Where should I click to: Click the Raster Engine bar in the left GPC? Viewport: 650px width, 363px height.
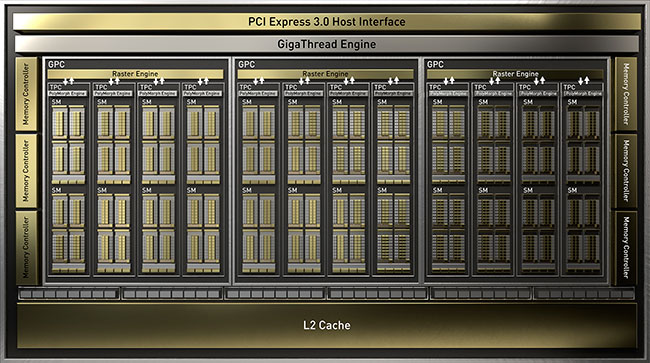(135, 74)
